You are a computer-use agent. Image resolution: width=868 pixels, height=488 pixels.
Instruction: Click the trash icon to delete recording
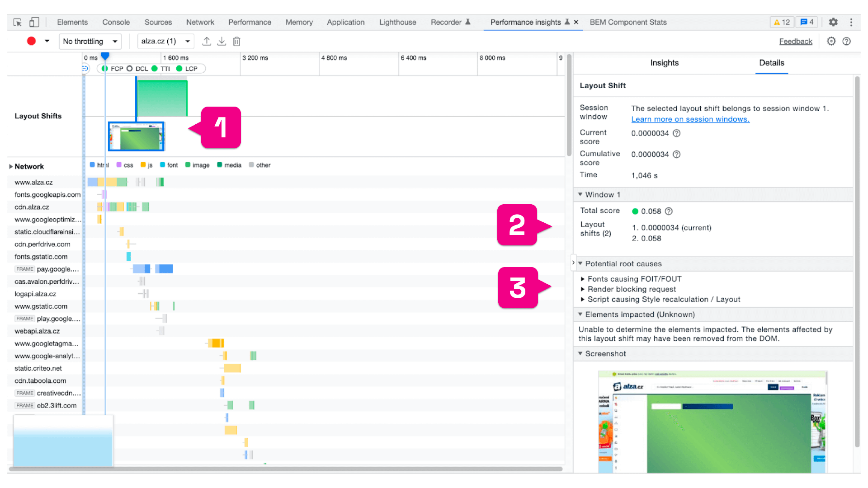tap(236, 41)
